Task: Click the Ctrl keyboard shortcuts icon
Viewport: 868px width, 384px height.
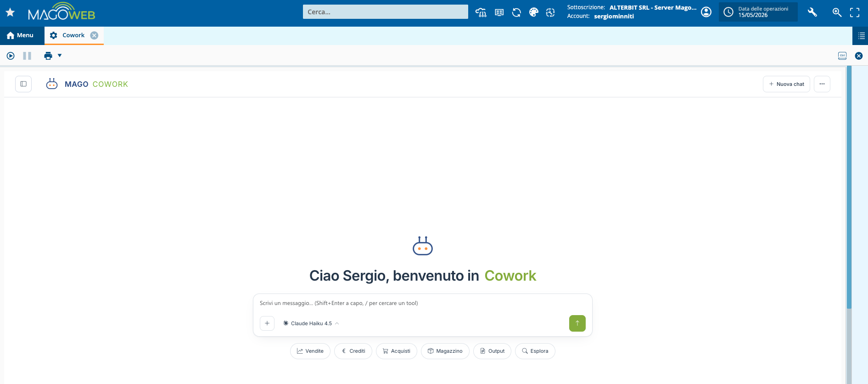Action: tap(842, 56)
